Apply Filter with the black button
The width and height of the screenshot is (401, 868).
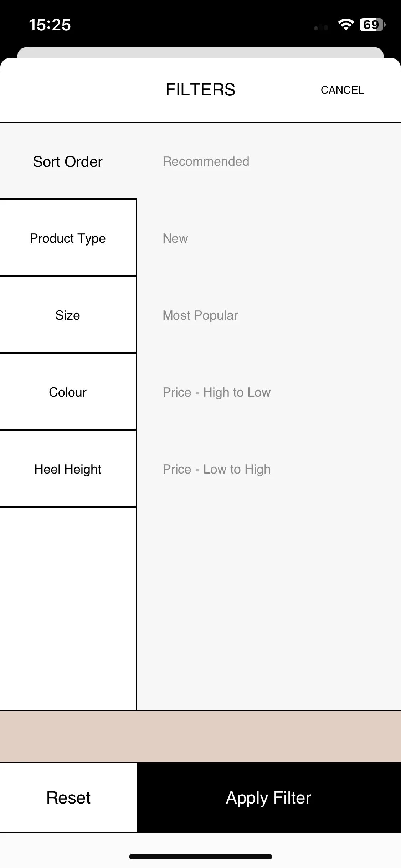point(269,797)
